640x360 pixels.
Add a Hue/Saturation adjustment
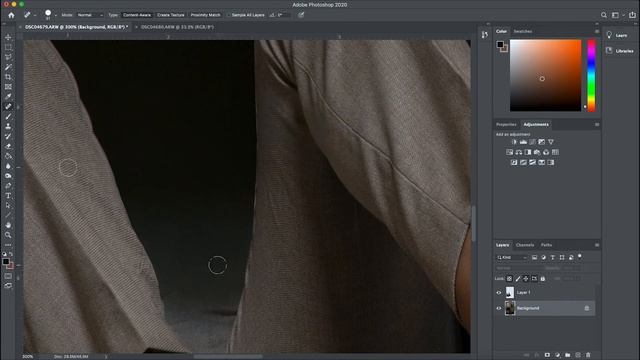tap(509, 152)
